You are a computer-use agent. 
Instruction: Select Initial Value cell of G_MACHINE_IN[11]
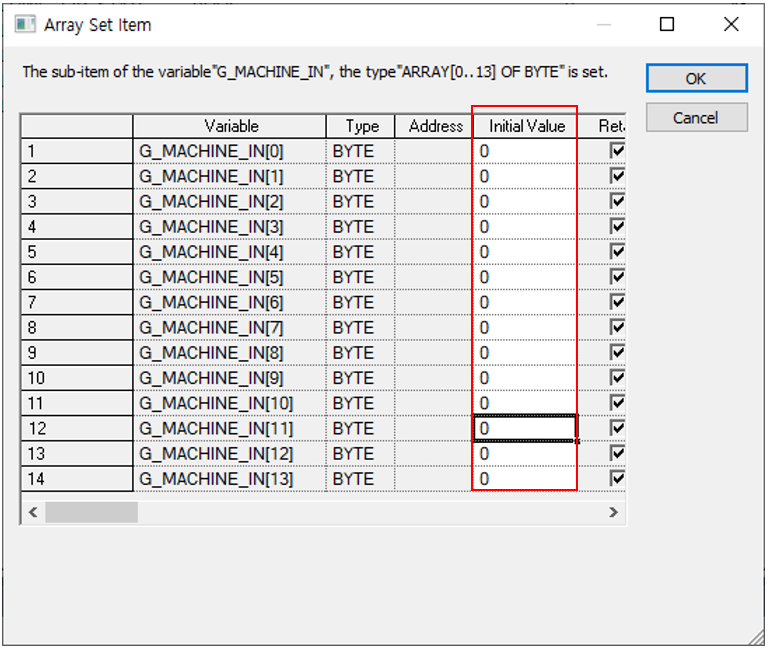[x=526, y=428]
